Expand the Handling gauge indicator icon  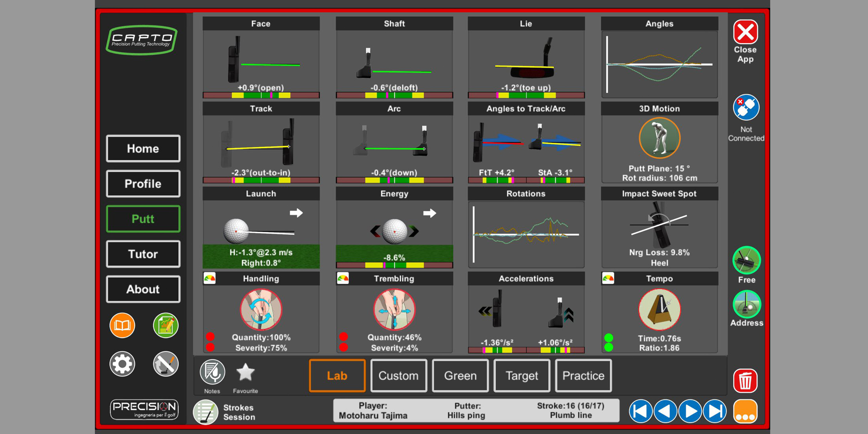pyautogui.click(x=209, y=279)
